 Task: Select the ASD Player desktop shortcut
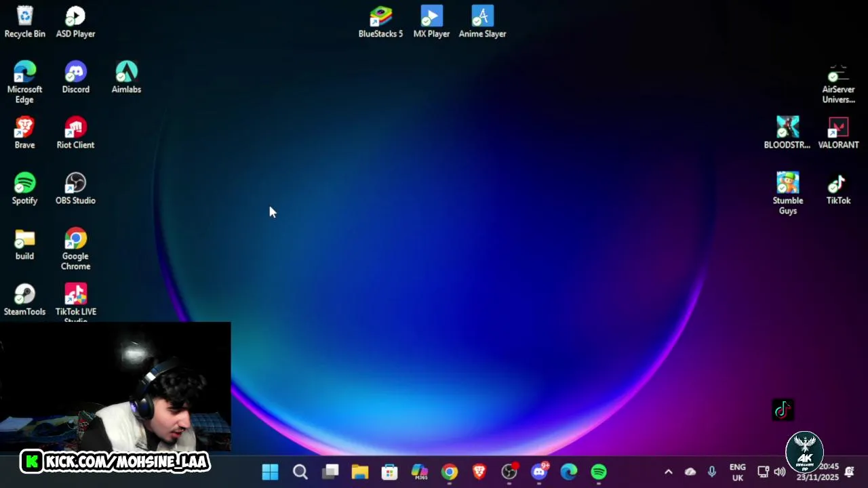pyautogui.click(x=75, y=22)
